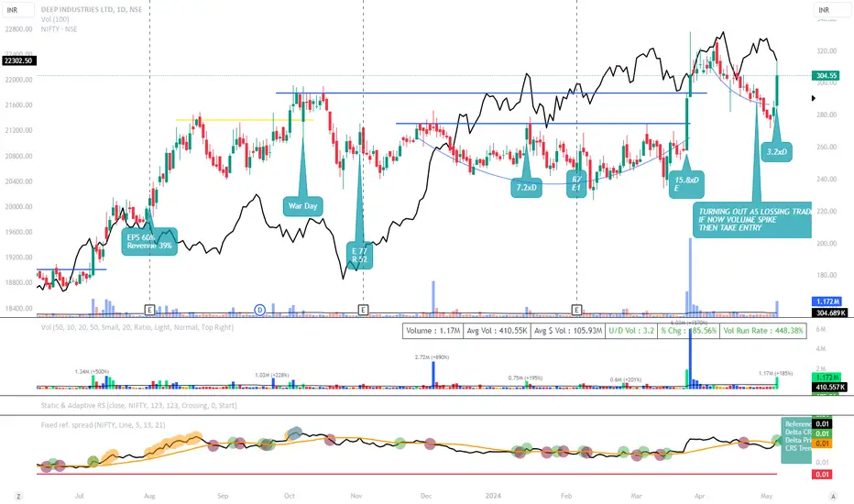Viewport: 854px width, 504px height.
Task: Click the first earnings 'E' marker near August
Action: [x=149, y=310]
